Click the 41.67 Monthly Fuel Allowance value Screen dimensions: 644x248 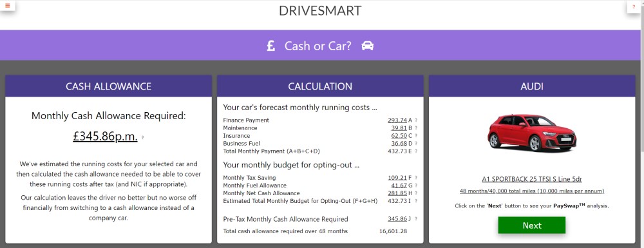(x=399, y=186)
